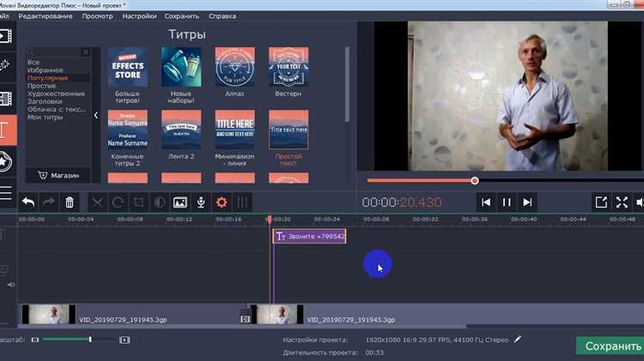This screenshot has height=361, width=644.
Task: Click the transition icon between video clips
Action: [x=245, y=319]
